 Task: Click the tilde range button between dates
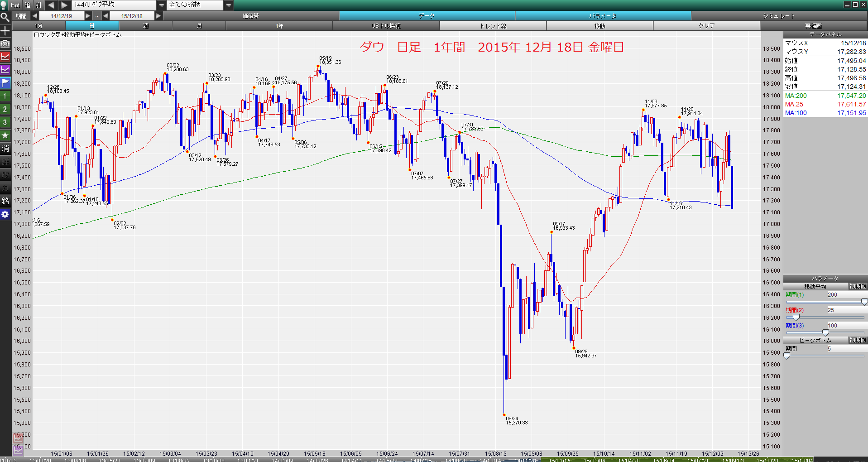pyautogui.click(x=97, y=16)
